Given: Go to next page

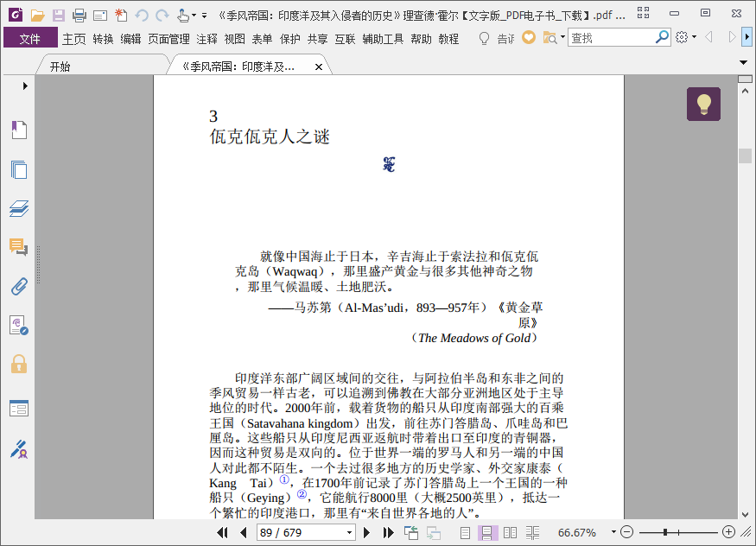Looking at the screenshot, I should [366, 532].
